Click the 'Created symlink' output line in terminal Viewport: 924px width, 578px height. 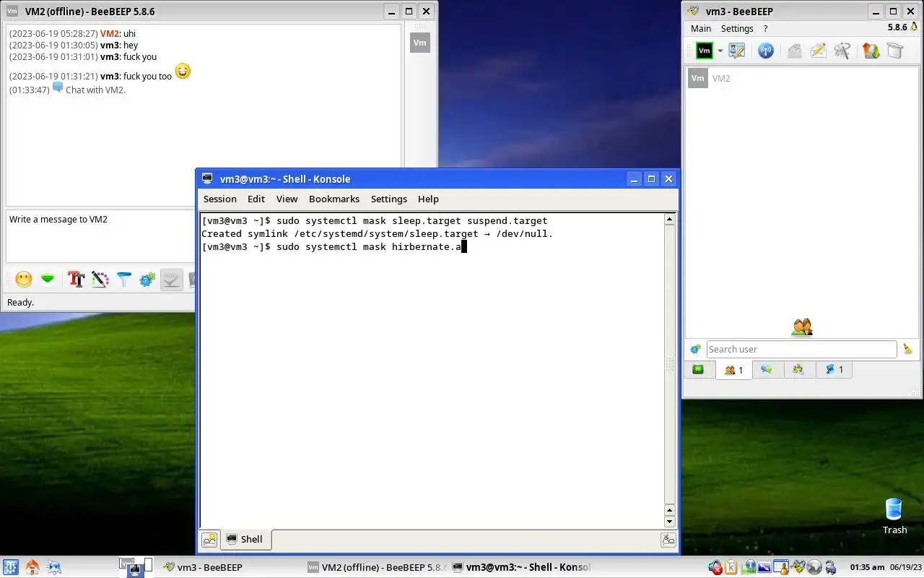tap(377, 234)
